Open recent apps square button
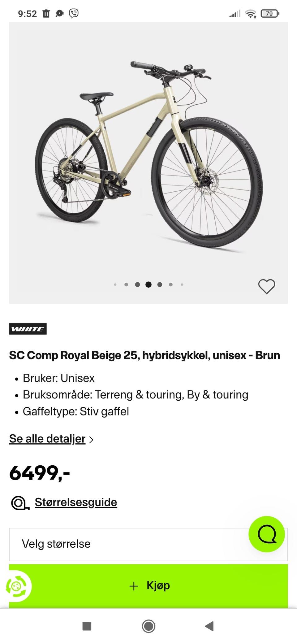This screenshot has width=297, height=644. click(87, 626)
